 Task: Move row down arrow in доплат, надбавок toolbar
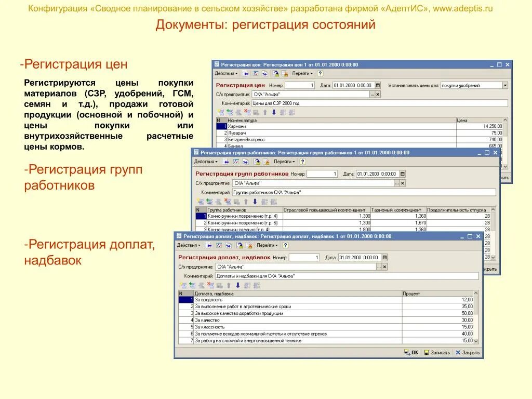[237, 285]
